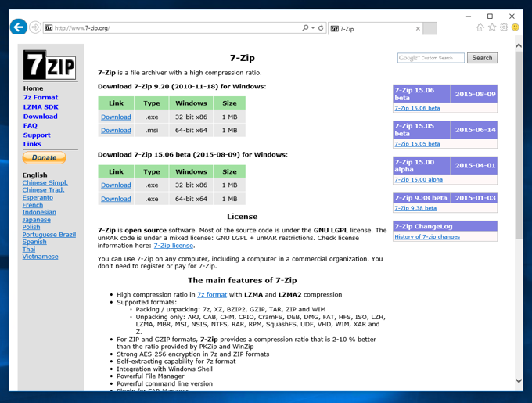This screenshot has width=532, height=403.
Task: Click the Home house icon in toolbar
Action: [480, 27]
